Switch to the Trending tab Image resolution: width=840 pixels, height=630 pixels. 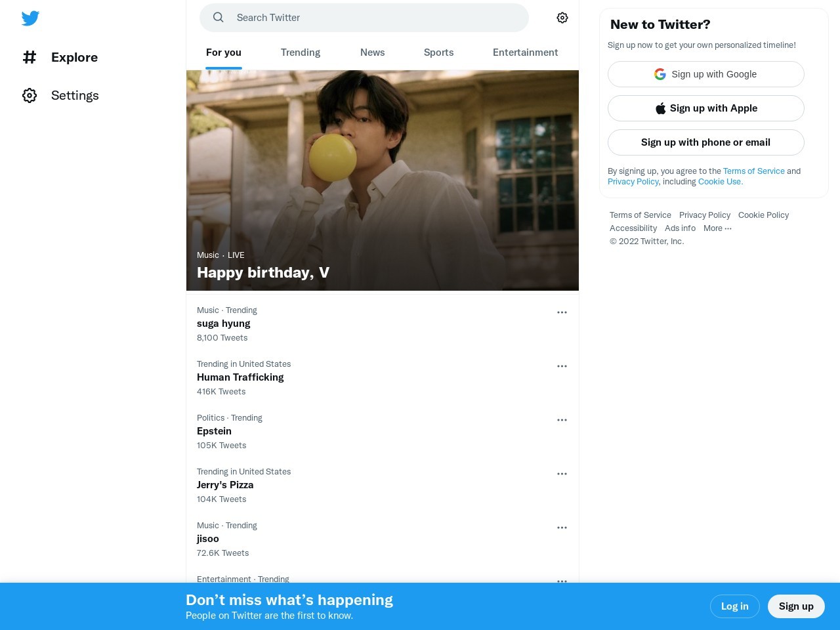301,52
